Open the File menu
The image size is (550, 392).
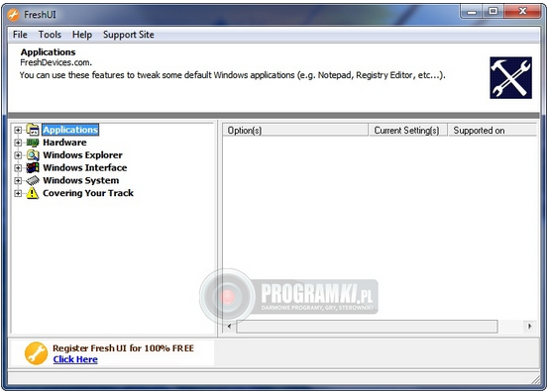[20, 35]
